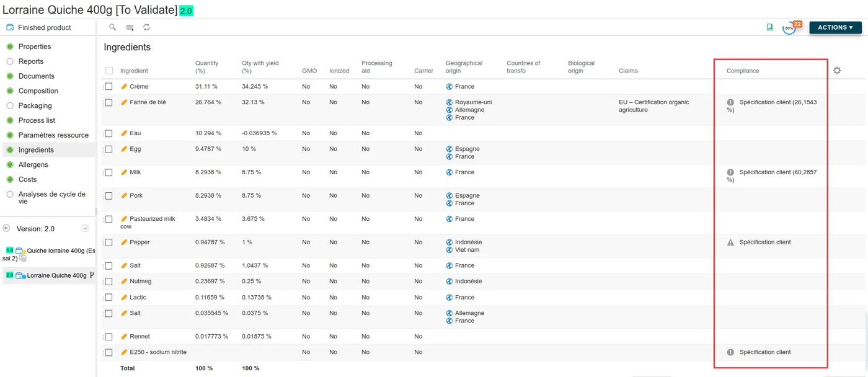868x377 pixels.
Task: Click the globe icon next to Viet nam
Action: (449, 250)
